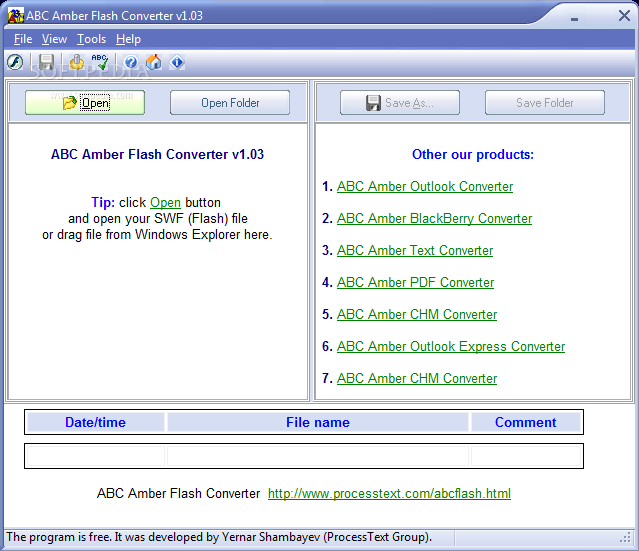This screenshot has height=551, width=639.
Task: Click the floppy disk save toolbar icon
Action: (46, 62)
